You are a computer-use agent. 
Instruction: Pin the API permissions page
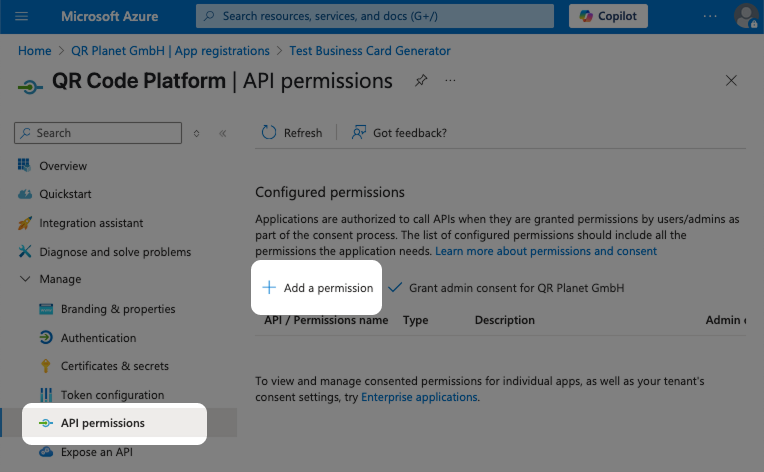[421, 81]
